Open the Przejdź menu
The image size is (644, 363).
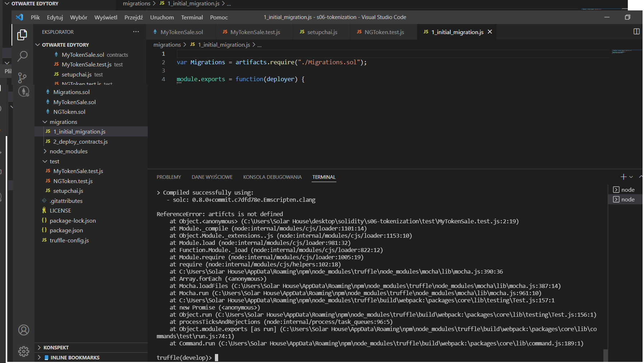[134, 17]
